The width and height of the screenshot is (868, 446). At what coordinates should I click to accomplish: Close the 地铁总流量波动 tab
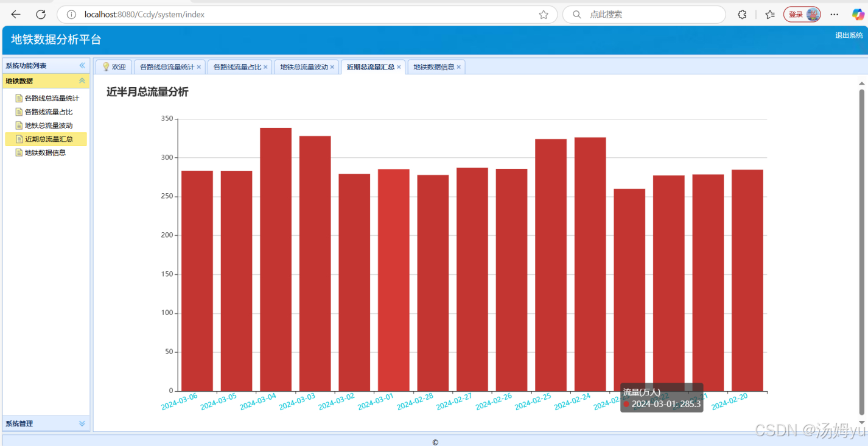[332, 67]
